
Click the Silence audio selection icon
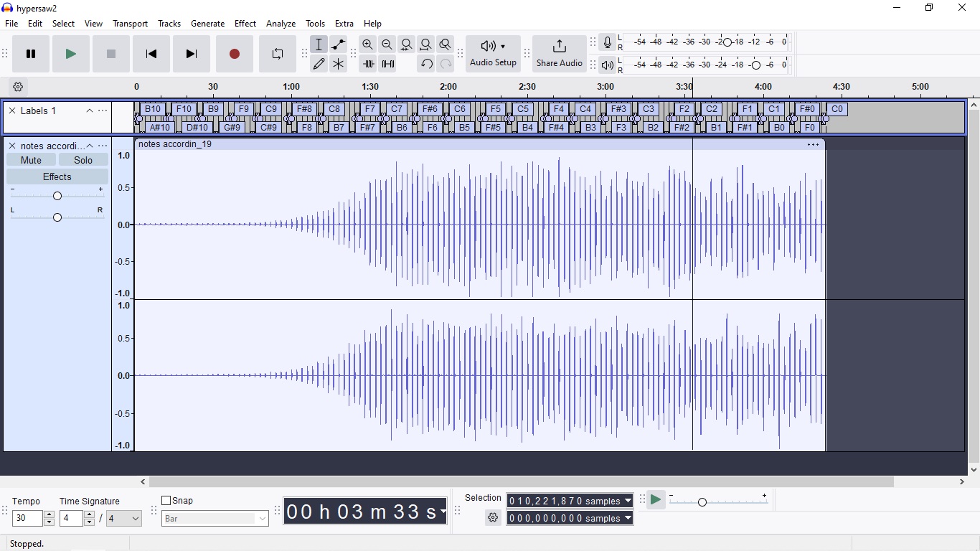click(x=387, y=64)
